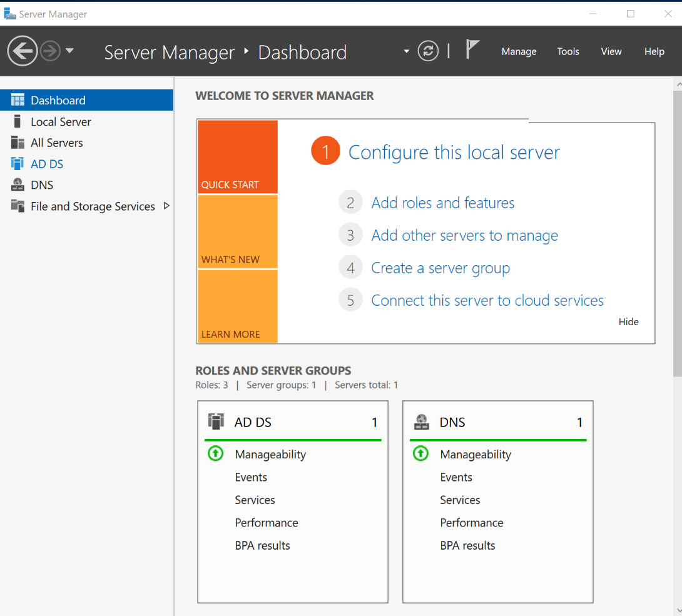Click the back navigation arrow
Image resolution: width=682 pixels, height=616 pixels.
pyautogui.click(x=22, y=51)
